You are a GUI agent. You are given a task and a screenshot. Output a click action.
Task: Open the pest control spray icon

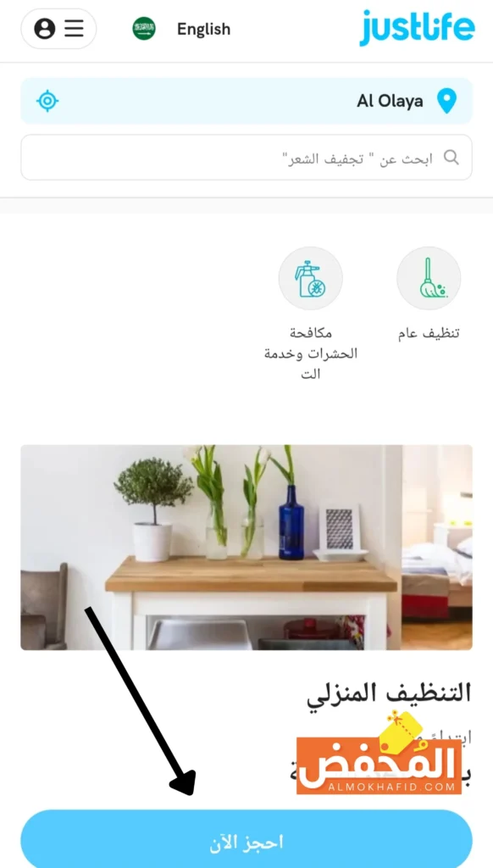[x=310, y=278]
